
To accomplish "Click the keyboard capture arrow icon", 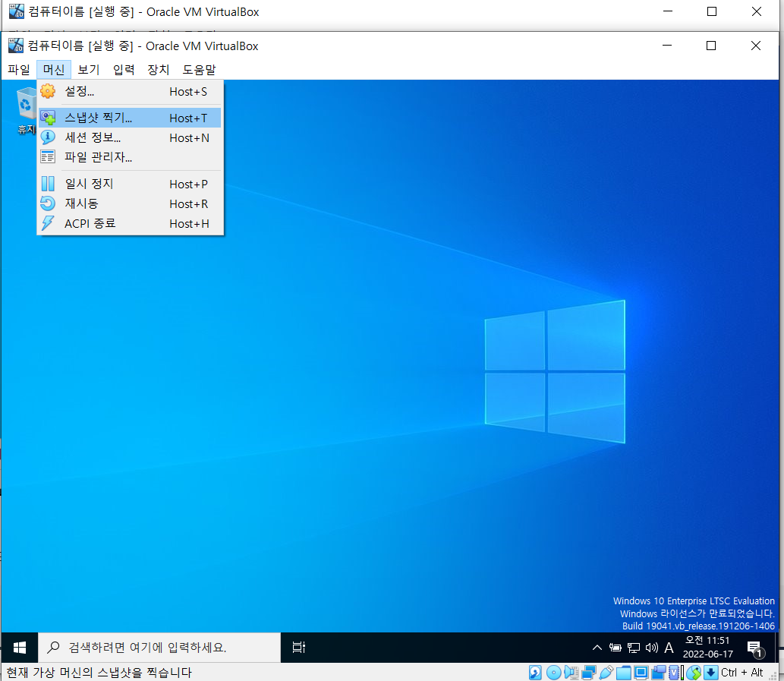I will pyautogui.click(x=710, y=673).
